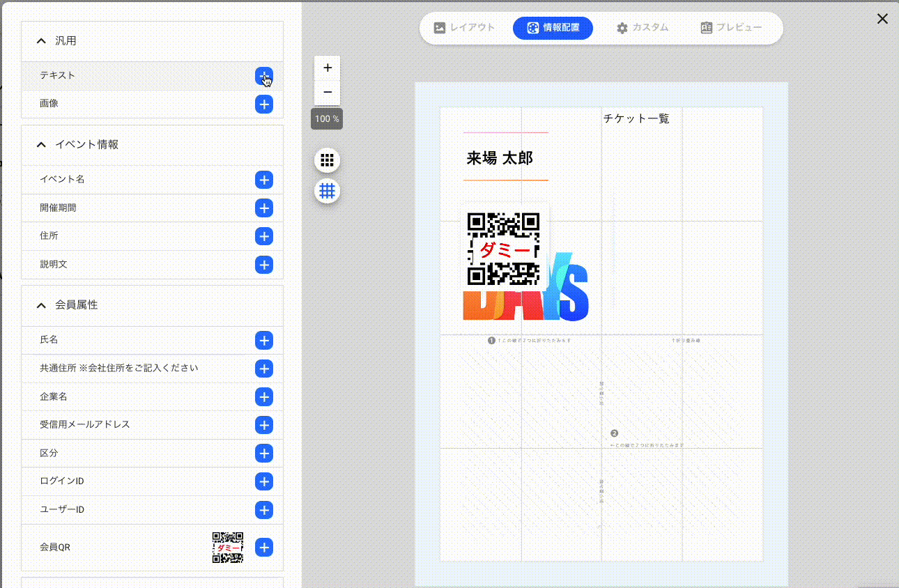Image resolution: width=899 pixels, height=588 pixels.
Task: Click the 受信用メールアドレス row label
Action: pyautogui.click(x=85, y=424)
